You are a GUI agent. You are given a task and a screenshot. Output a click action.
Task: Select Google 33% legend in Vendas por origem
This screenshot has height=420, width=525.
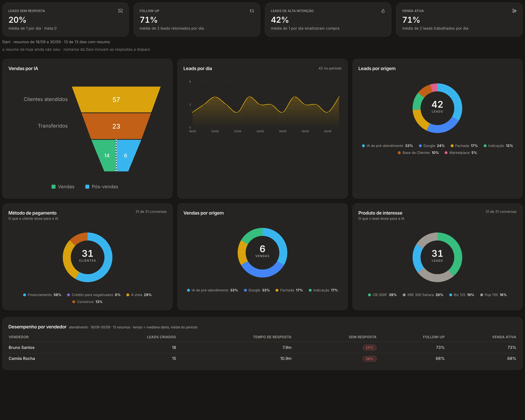point(257,290)
